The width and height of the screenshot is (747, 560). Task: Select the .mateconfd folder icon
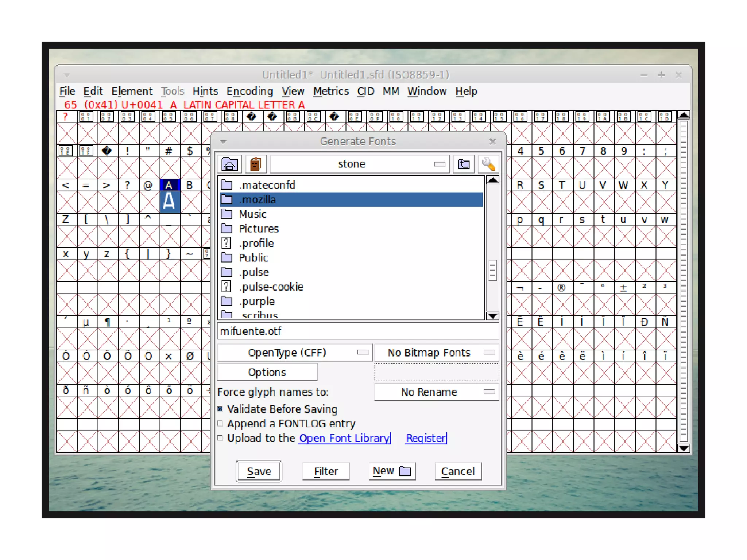[227, 185]
